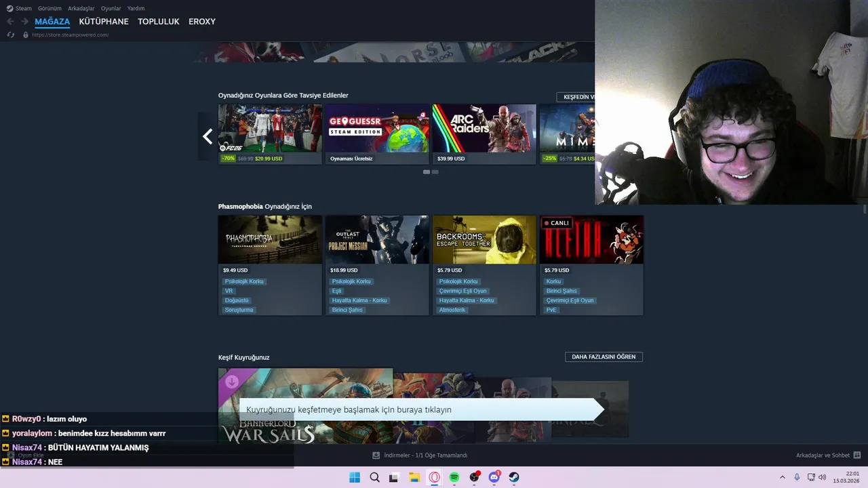Open Discord from the taskbar
The width and height of the screenshot is (868, 488).
[x=494, y=477]
